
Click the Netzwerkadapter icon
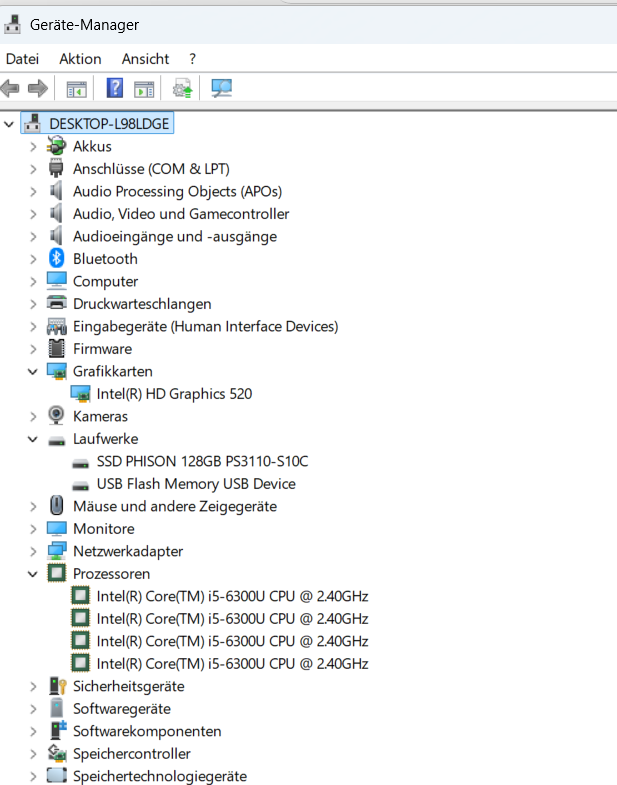tap(57, 551)
